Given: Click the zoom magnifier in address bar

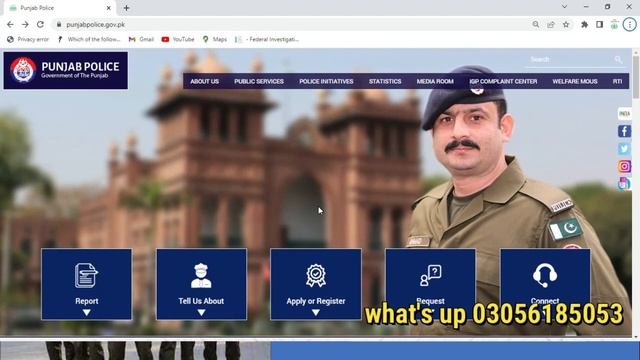Looking at the screenshot, I should [536, 24].
